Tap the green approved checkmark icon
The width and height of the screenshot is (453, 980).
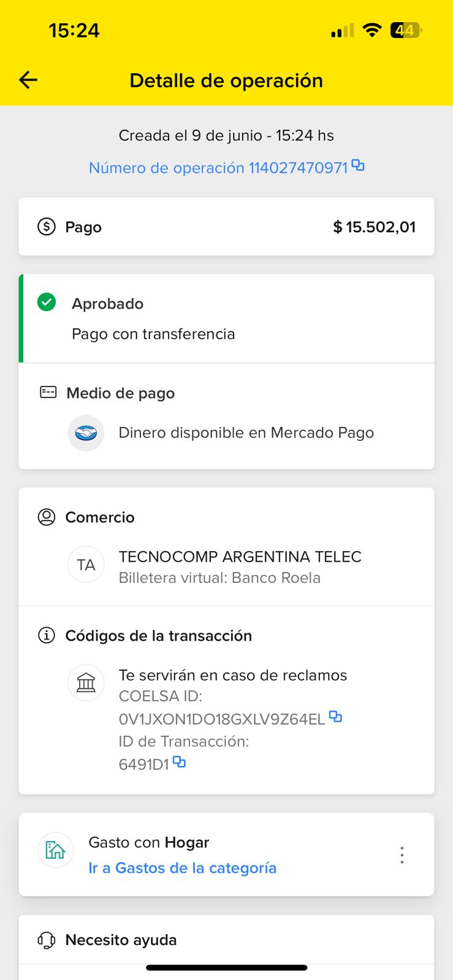(47, 302)
